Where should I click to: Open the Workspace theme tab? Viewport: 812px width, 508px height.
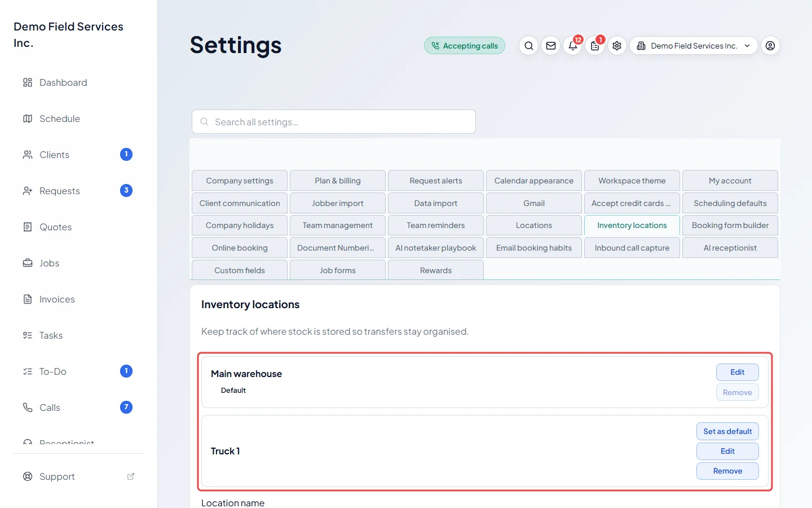tap(632, 181)
